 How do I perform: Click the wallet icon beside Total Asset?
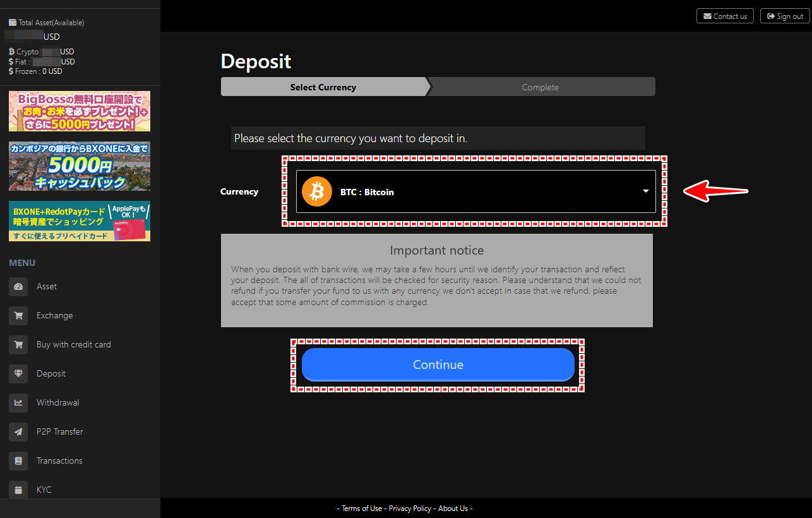pos(13,22)
